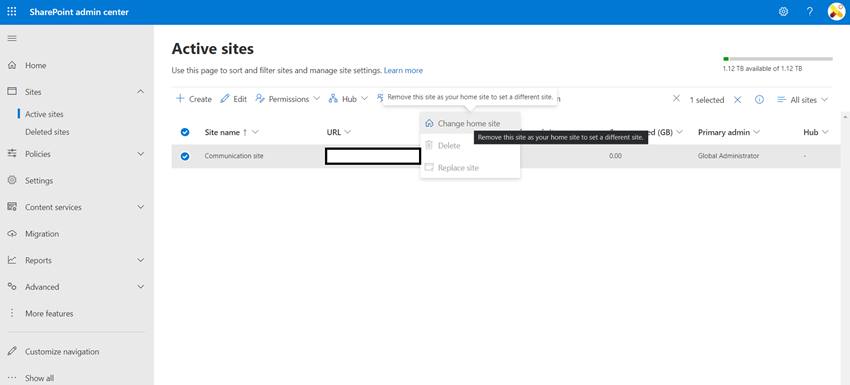Screen dimensions: 850x385
Task: Open the settings gear icon
Action: point(783,12)
